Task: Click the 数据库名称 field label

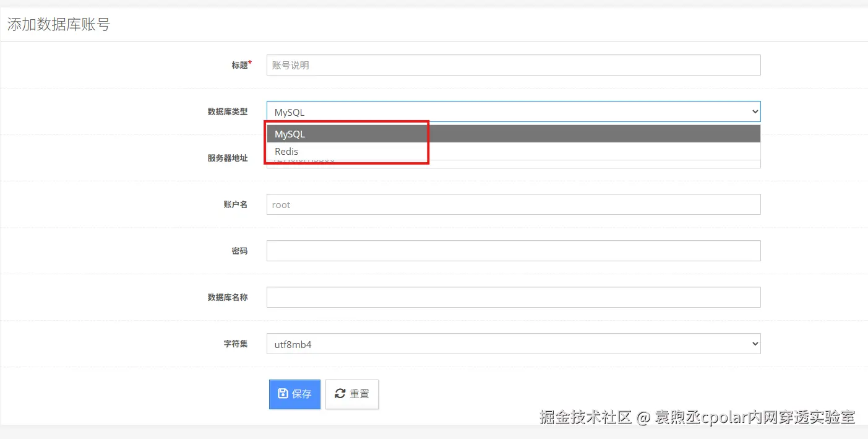Action: click(x=227, y=297)
